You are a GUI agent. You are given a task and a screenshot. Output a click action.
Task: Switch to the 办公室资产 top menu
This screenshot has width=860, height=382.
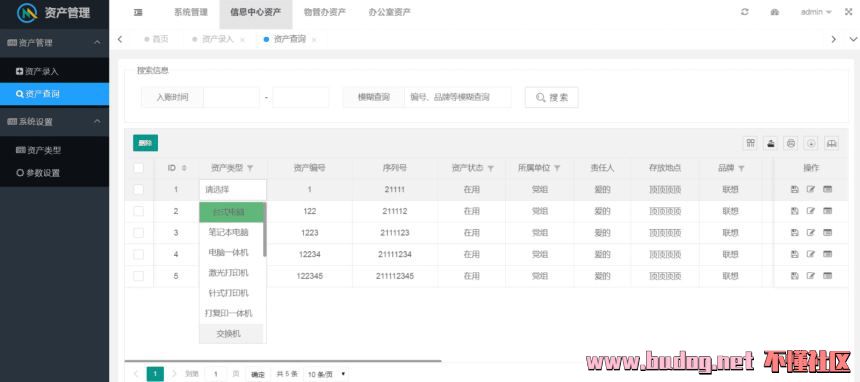pyautogui.click(x=389, y=12)
